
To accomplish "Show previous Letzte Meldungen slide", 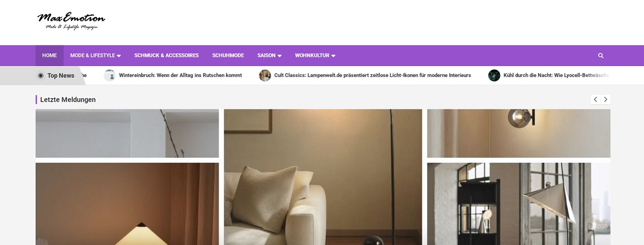I will tap(595, 99).
